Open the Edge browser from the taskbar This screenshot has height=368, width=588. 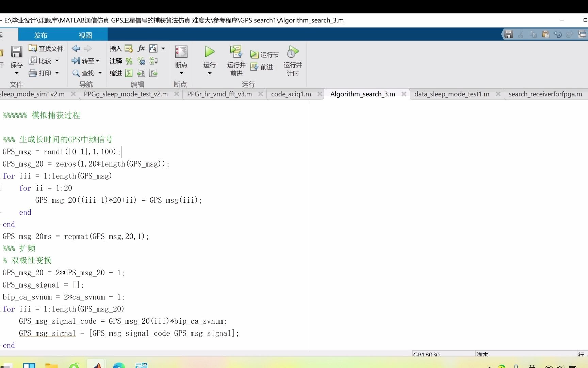coord(119,365)
